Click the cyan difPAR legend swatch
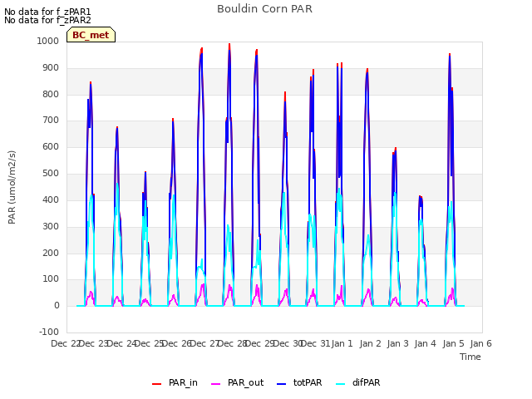The width and height of the screenshot is (532, 399). [341, 384]
